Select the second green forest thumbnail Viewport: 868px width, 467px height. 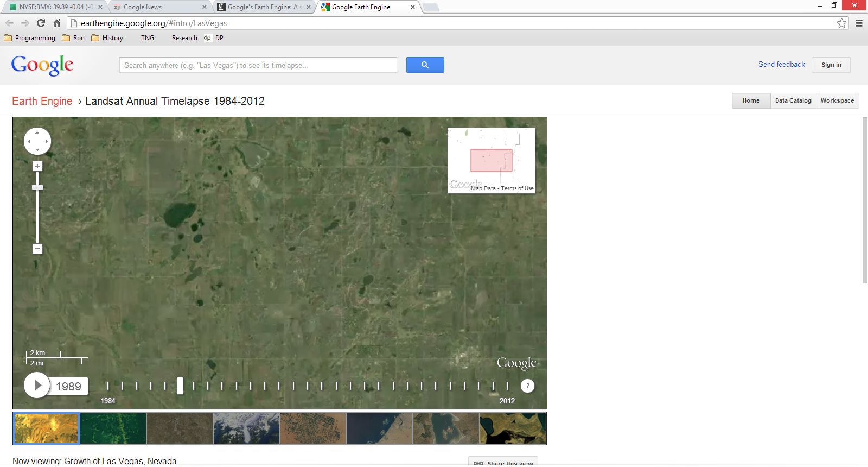[x=113, y=428]
